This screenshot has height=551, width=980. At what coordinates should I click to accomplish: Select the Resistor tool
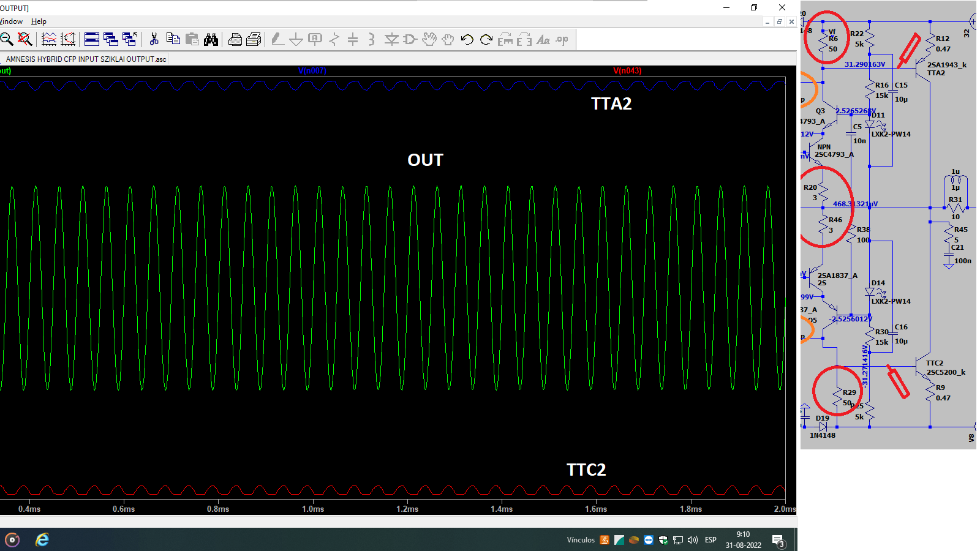(334, 40)
